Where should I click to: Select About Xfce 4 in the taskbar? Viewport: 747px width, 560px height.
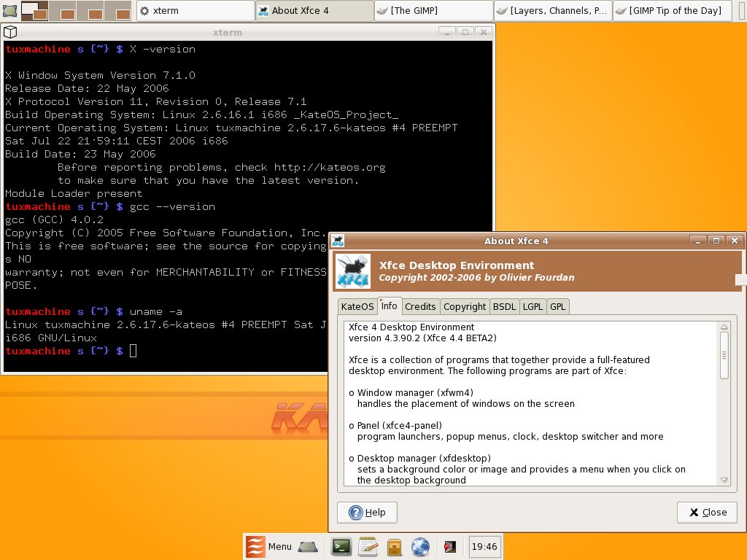click(314, 10)
